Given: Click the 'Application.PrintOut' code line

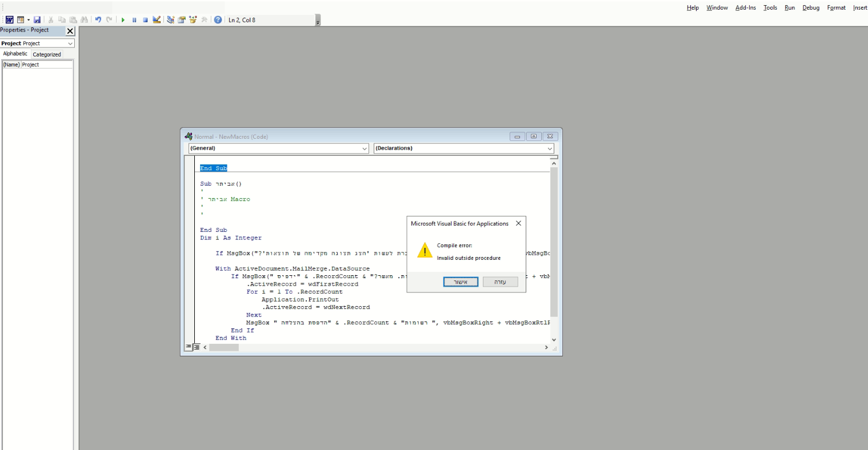Looking at the screenshot, I should (x=300, y=300).
